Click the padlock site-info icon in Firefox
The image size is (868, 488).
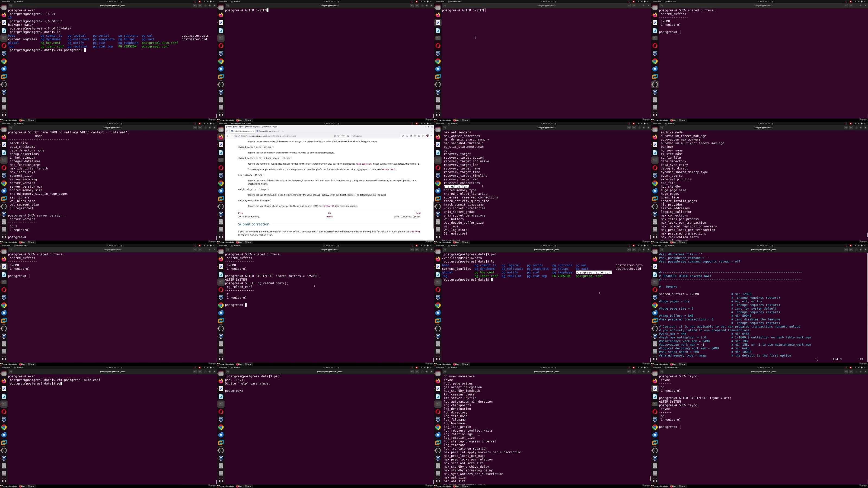[239, 136]
